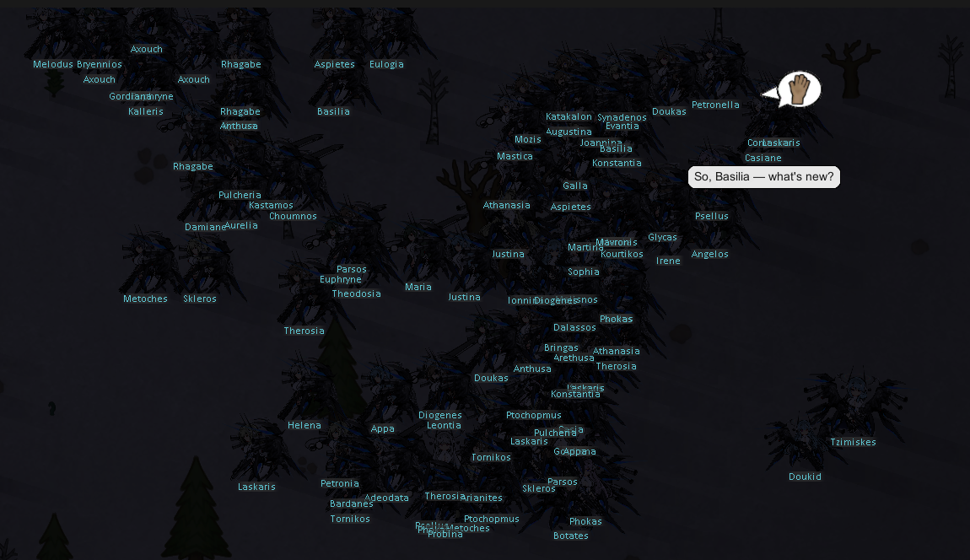Click the Katakalon name label

(569, 116)
